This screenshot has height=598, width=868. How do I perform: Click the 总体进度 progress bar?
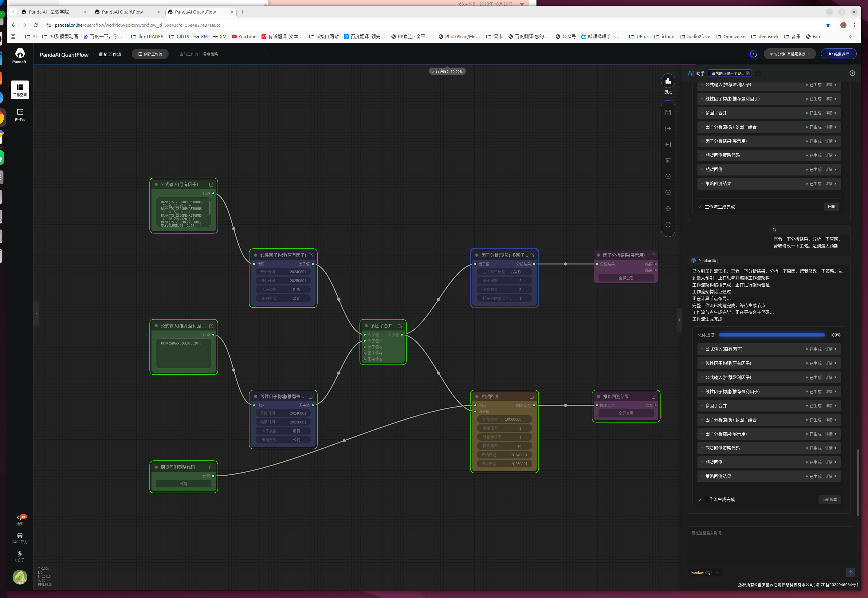tap(772, 335)
